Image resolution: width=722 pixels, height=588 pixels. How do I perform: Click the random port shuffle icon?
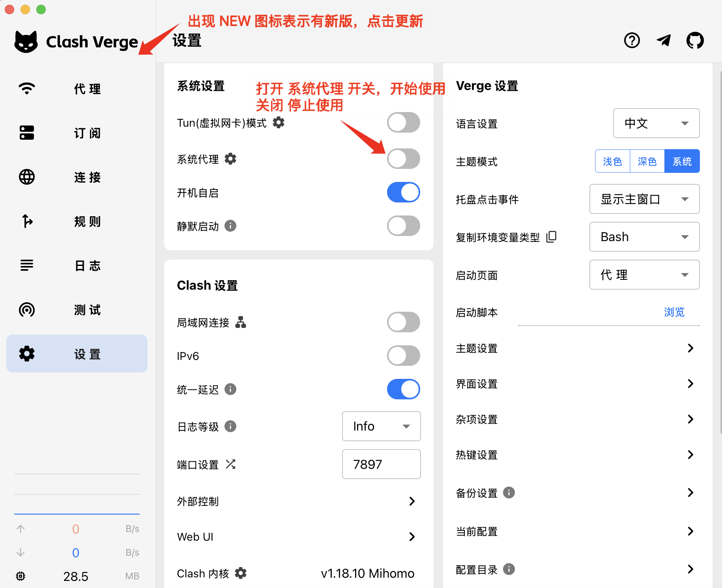click(x=230, y=464)
